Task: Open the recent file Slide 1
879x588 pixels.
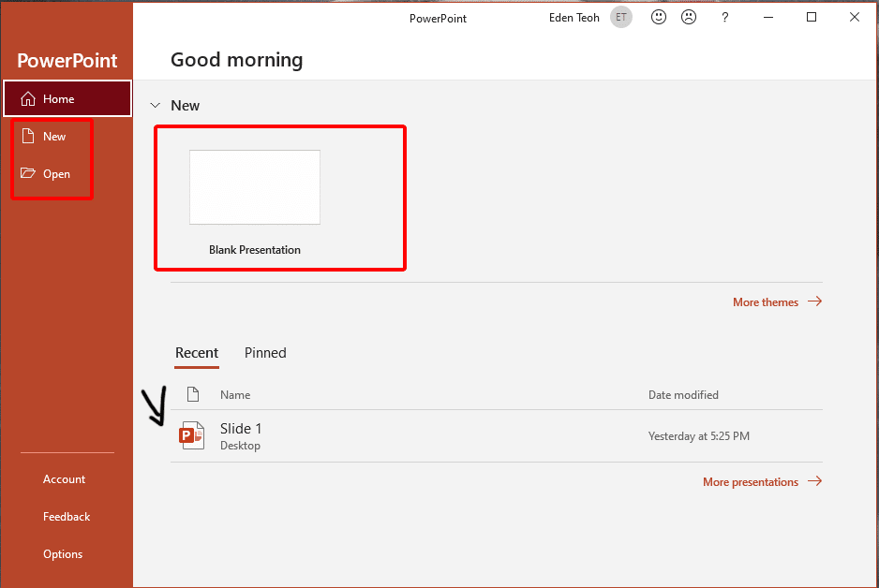Action: [x=497, y=435]
